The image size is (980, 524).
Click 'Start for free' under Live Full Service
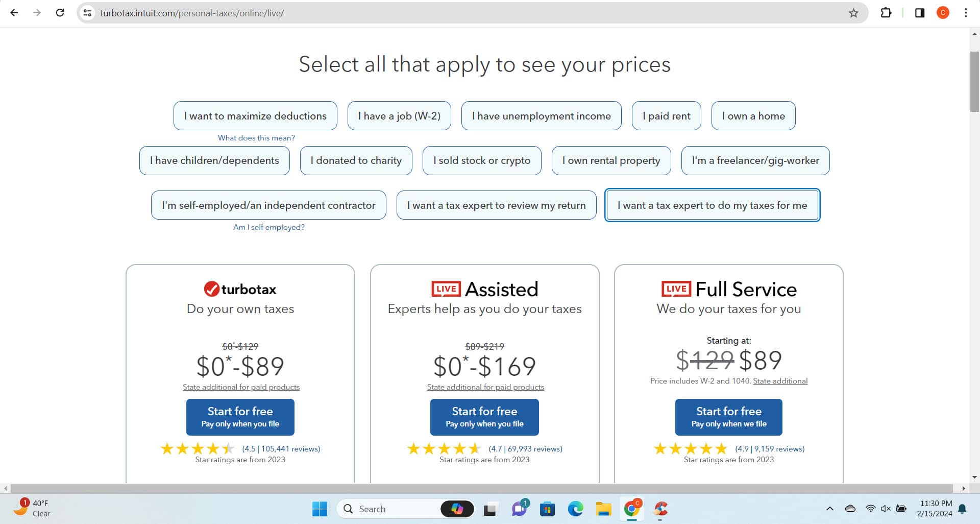point(729,417)
